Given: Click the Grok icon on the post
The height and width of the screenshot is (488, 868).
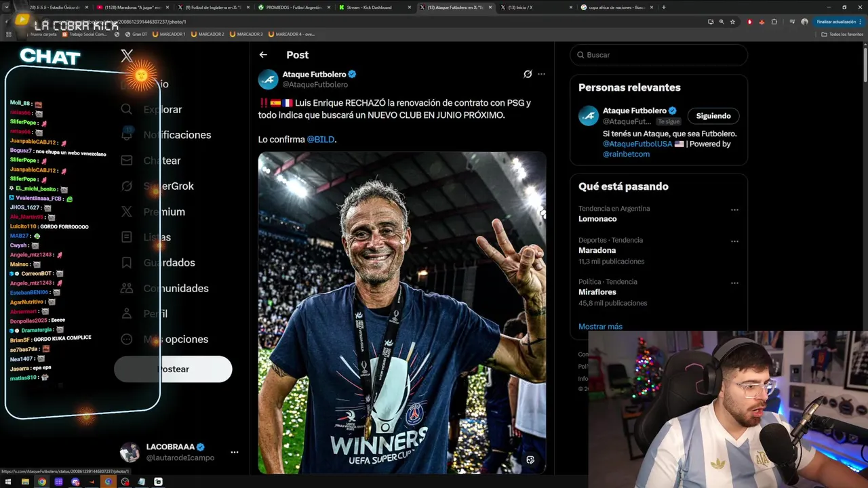Looking at the screenshot, I should pyautogui.click(x=528, y=74).
